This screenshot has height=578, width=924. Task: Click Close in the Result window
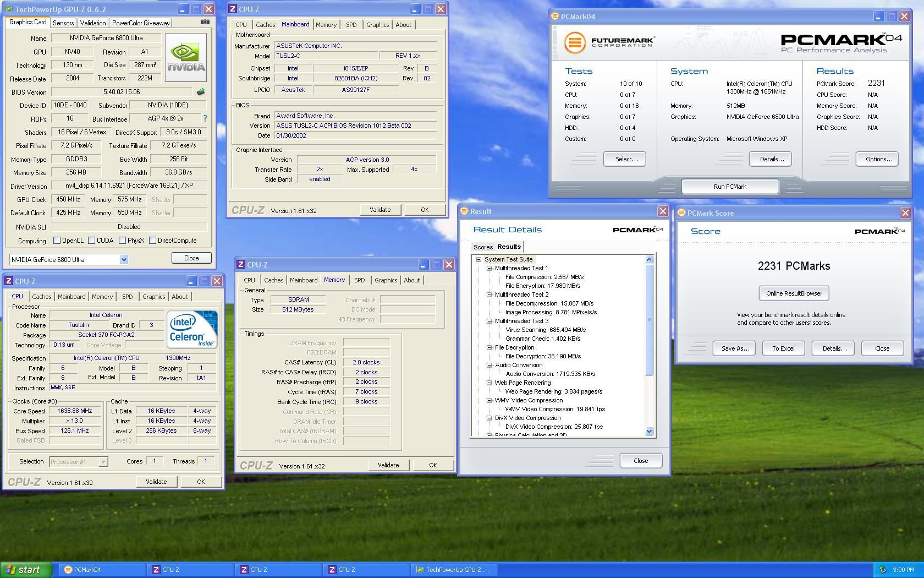(641, 461)
